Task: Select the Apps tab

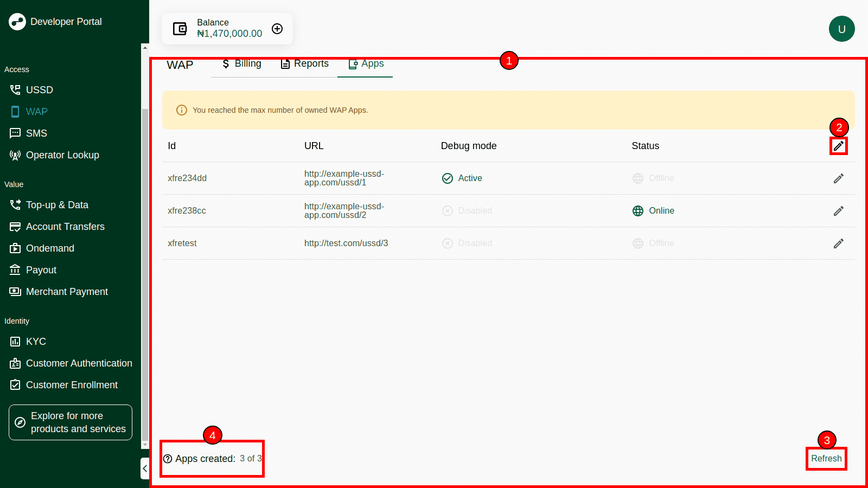Action: tap(366, 64)
